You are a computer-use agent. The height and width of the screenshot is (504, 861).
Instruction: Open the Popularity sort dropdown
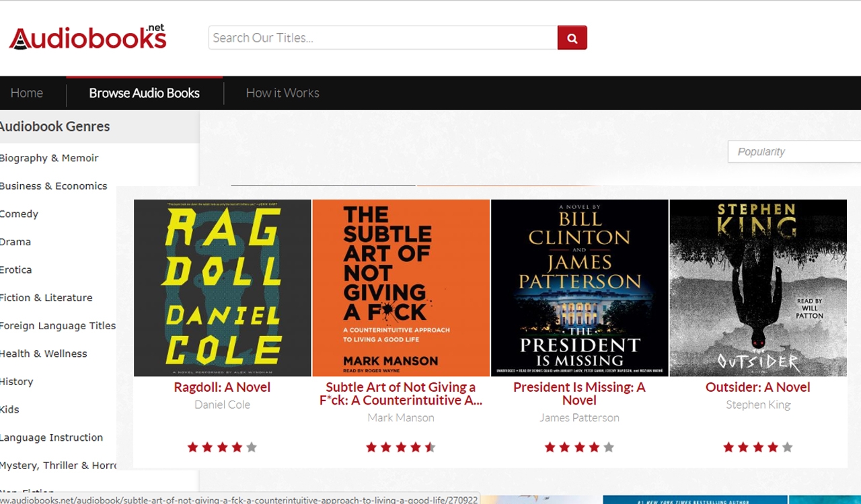(794, 151)
